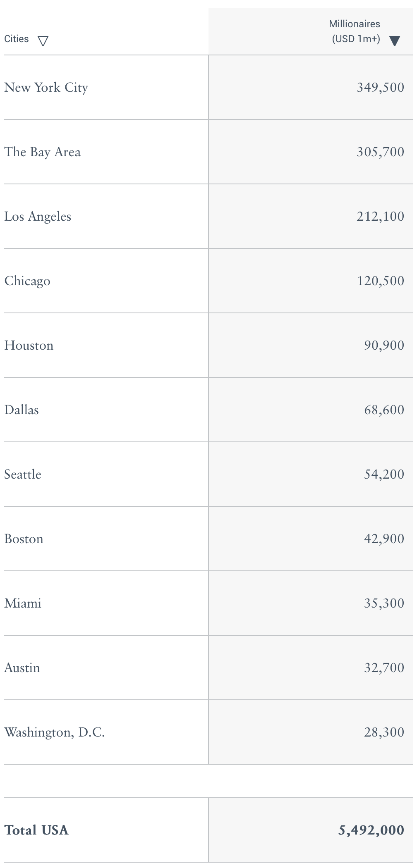Select the 120,500 value for Chicago
417x868 pixels.
380,281
